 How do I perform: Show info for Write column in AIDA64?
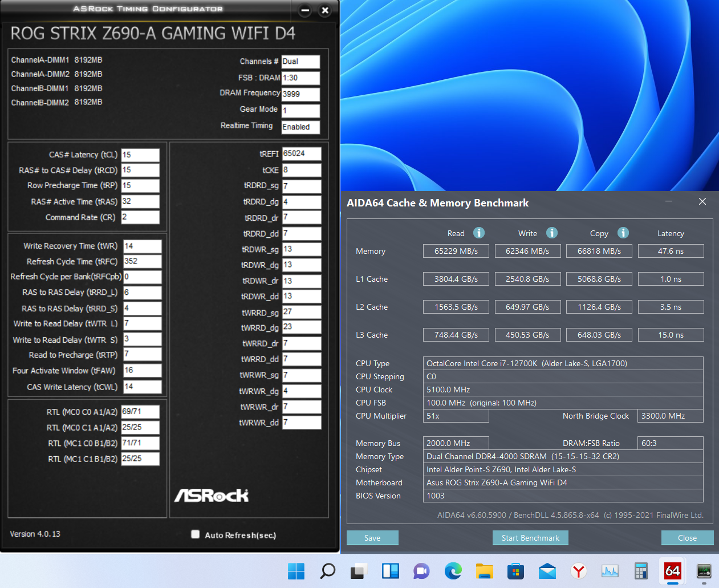pyautogui.click(x=552, y=233)
